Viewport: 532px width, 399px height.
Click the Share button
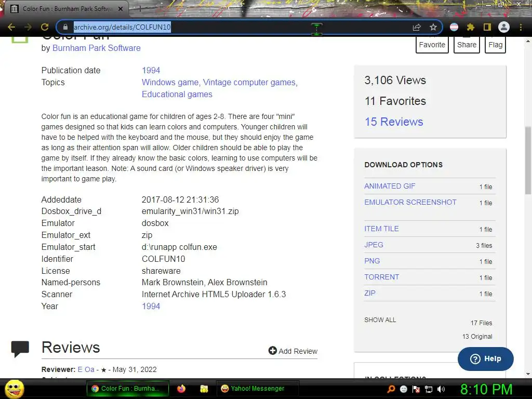(467, 45)
